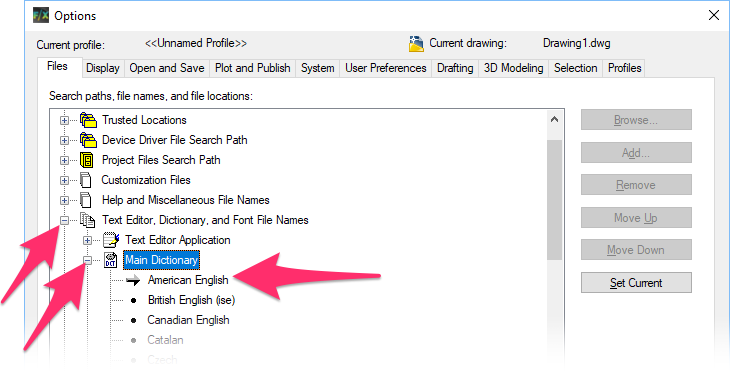The image size is (730, 376).
Task: Select the Customization Files label
Action: [x=146, y=180]
